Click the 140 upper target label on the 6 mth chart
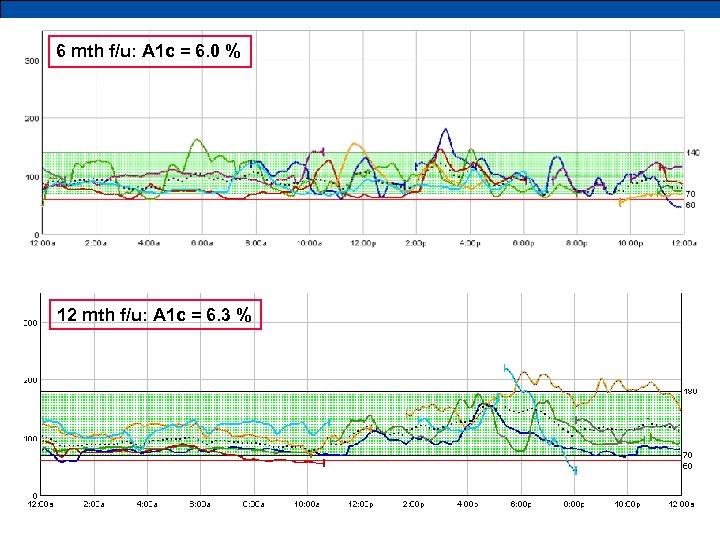 point(693,152)
